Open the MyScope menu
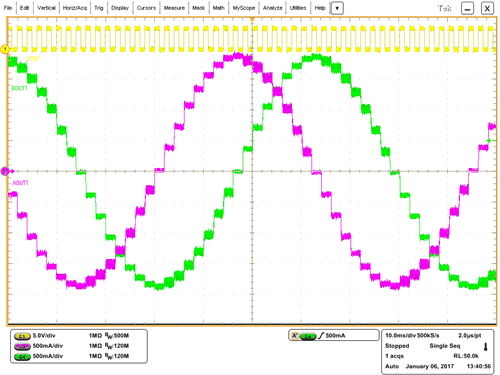The image size is (500, 375). (x=244, y=8)
